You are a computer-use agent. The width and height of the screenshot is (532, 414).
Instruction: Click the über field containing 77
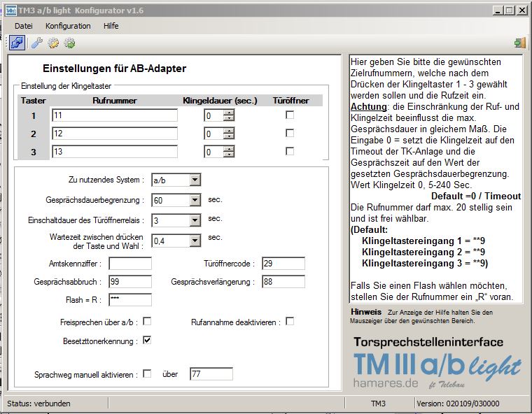click(x=211, y=373)
